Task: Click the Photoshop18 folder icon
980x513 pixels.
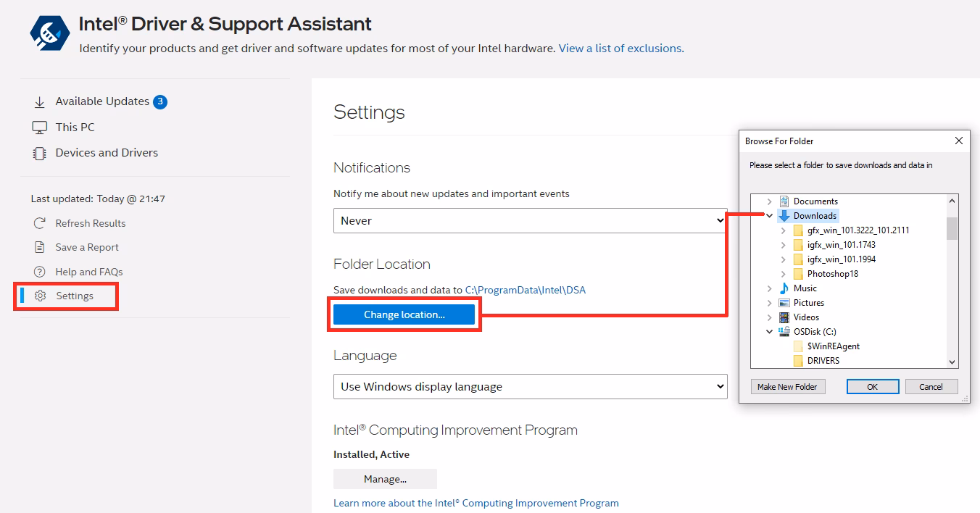Action: [798, 274]
